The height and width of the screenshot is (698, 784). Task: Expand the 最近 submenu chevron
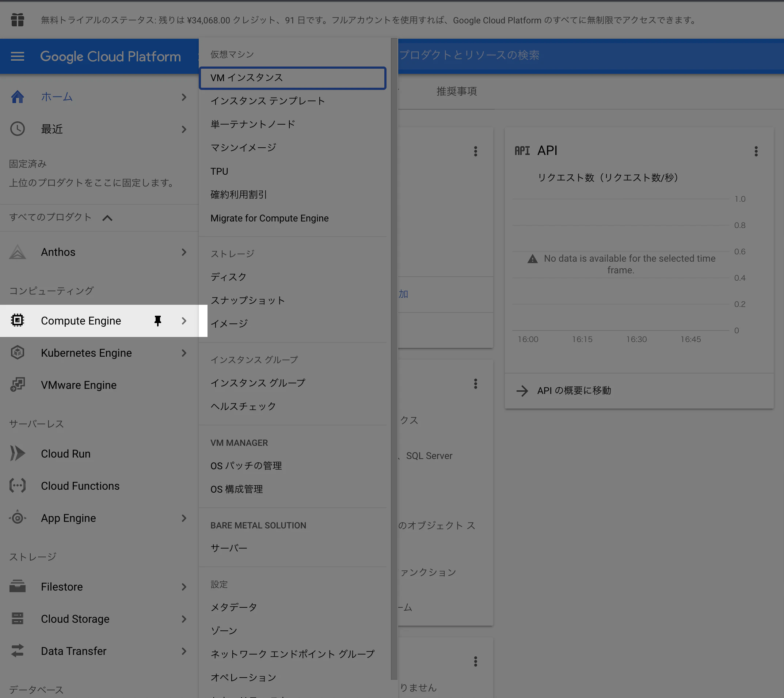click(x=184, y=129)
